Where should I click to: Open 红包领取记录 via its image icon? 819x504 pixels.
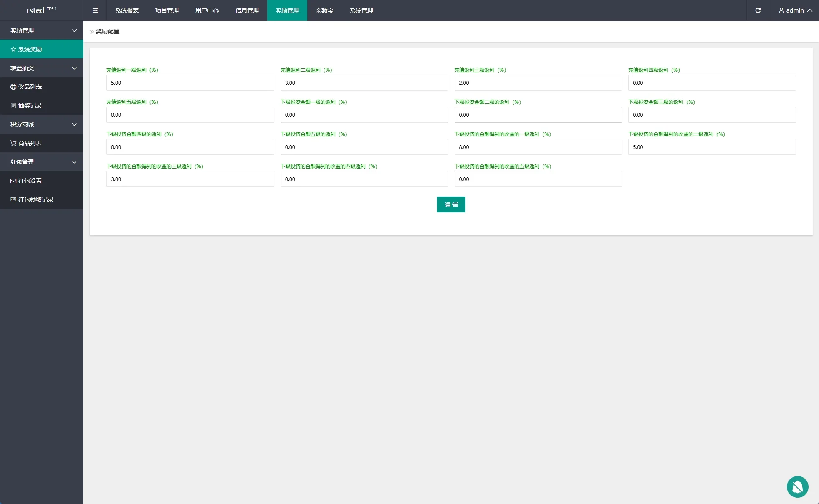click(x=13, y=199)
